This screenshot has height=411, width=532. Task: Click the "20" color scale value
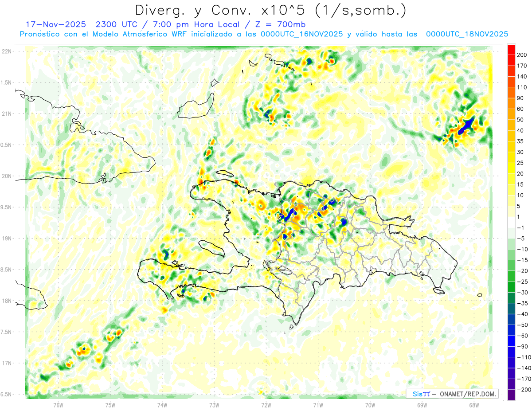pyautogui.click(x=520, y=174)
